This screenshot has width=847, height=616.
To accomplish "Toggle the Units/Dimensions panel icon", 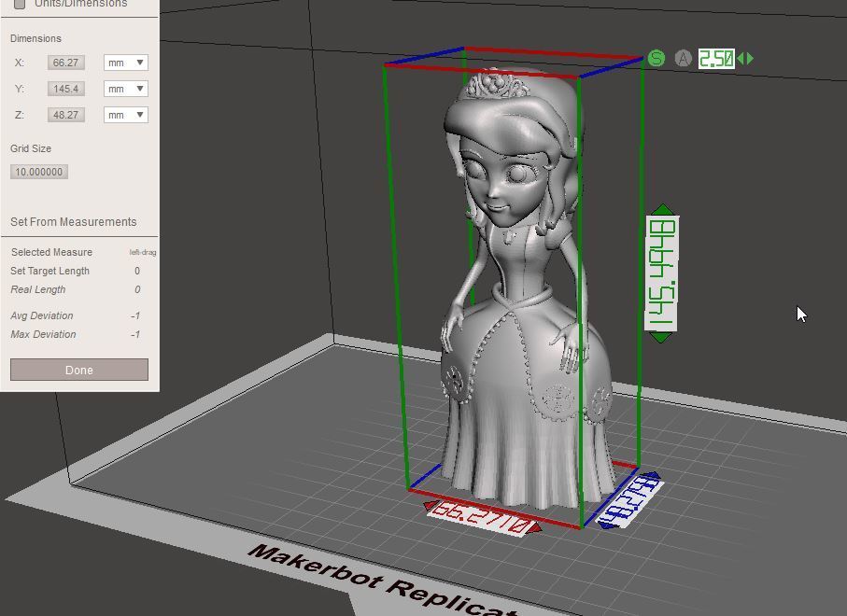I will (x=20, y=4).
